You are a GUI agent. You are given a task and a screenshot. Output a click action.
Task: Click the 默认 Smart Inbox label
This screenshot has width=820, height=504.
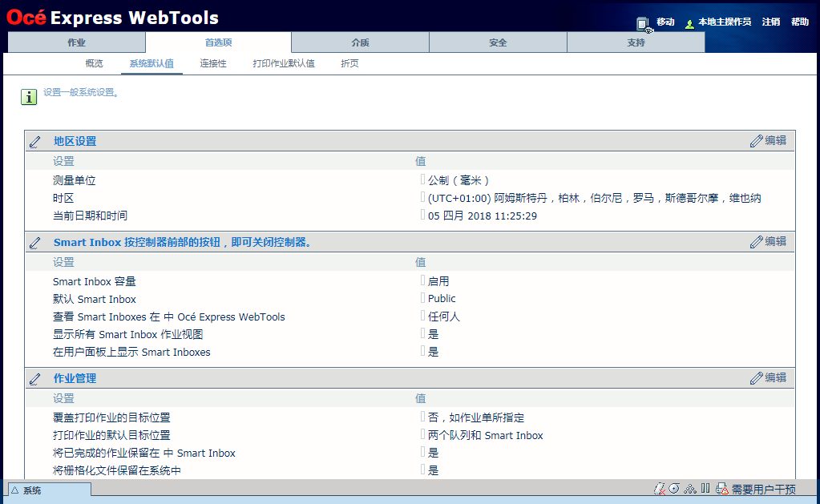94,299
